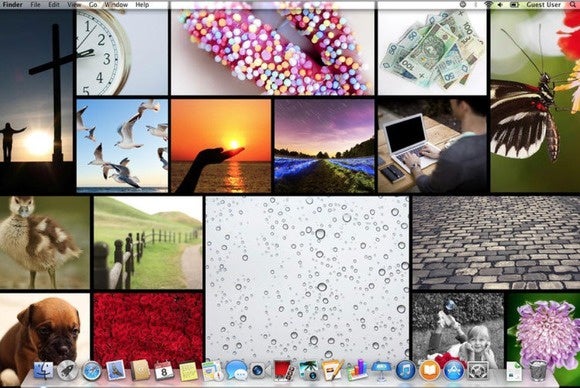Open the Finder application menu
The width and height of the screenshot is (580, 388).
(13, 5)
